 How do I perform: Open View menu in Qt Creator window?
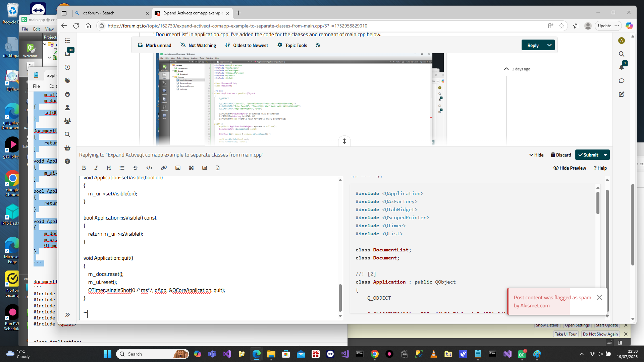click(49, 29)
